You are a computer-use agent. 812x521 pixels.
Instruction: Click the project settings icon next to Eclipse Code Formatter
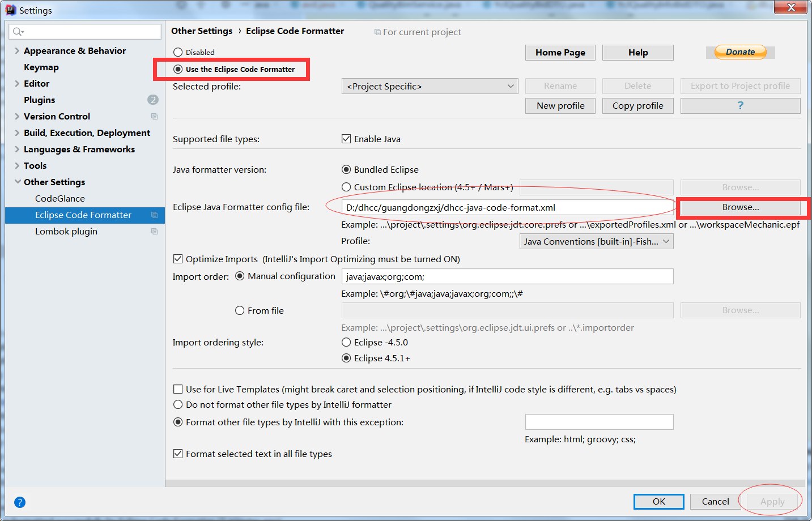point(154,215)
